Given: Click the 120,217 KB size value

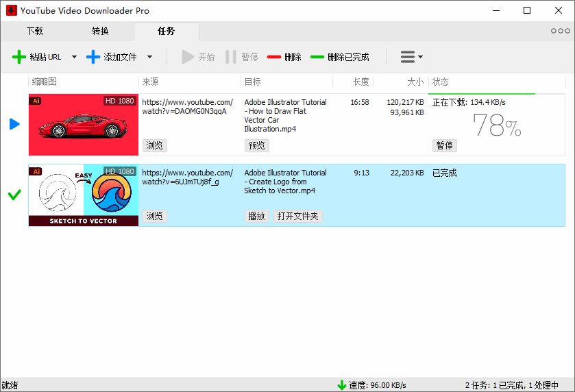Looking at the screenshot, I should [405, 102].
